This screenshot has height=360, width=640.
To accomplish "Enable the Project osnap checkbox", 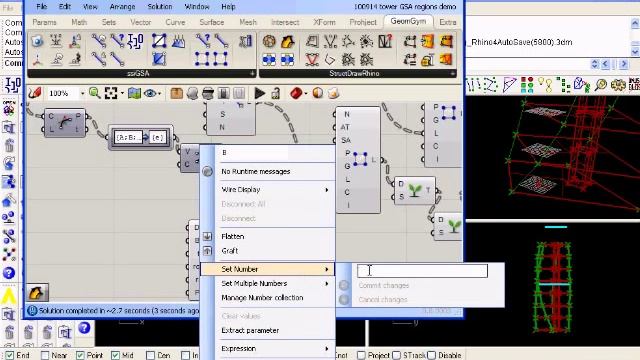I will pyautogui.click(x=361, y=355).
